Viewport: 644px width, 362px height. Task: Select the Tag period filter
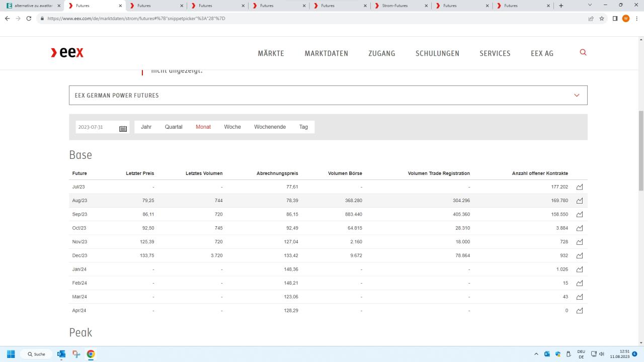[x=303, y=127]
